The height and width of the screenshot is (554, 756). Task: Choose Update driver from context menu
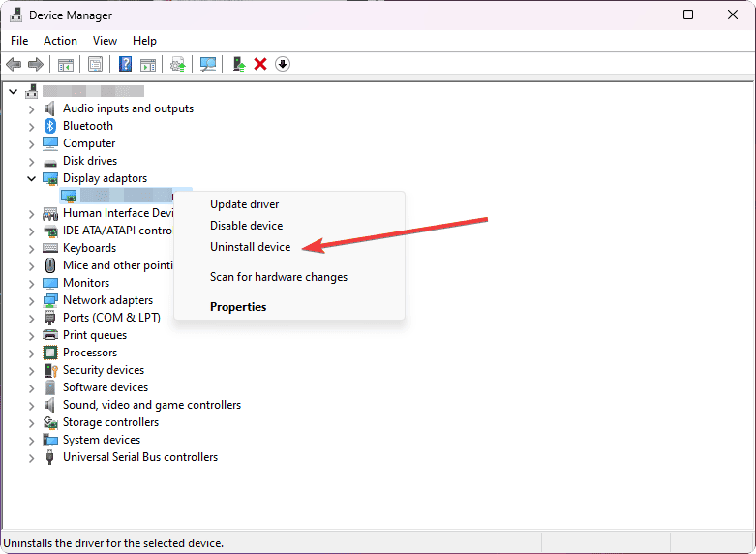pos(288,204)
